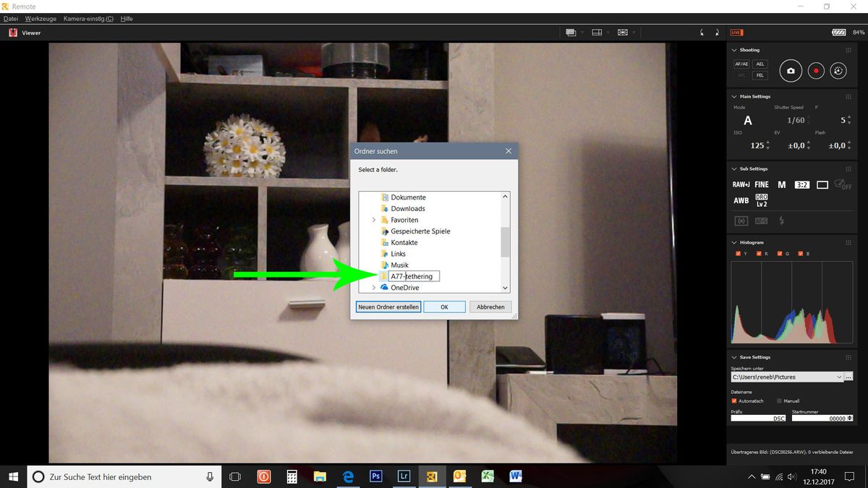Open the Kamera-einstlg menu
Screen dimensions: 868x488
click(88, 18)
